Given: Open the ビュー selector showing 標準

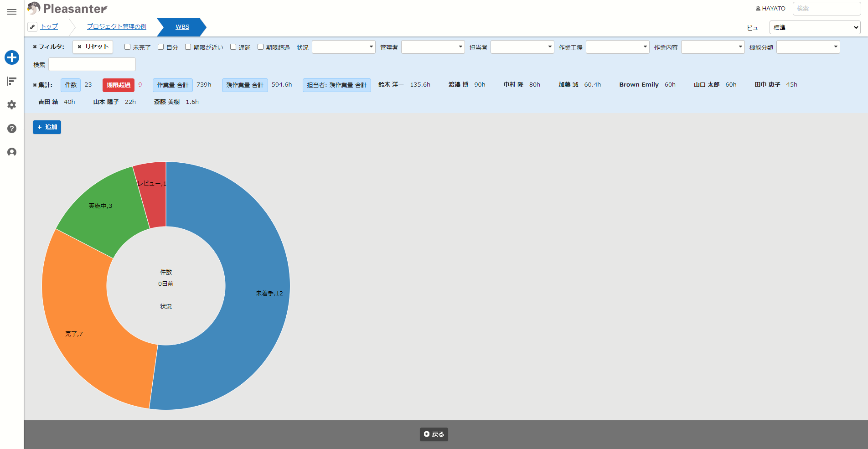Looking at the screenshot, I should pyautogui.click(x=815, y=27).
